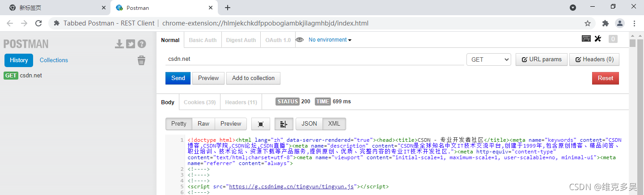Click the Headers (0) button

point(594,59)
